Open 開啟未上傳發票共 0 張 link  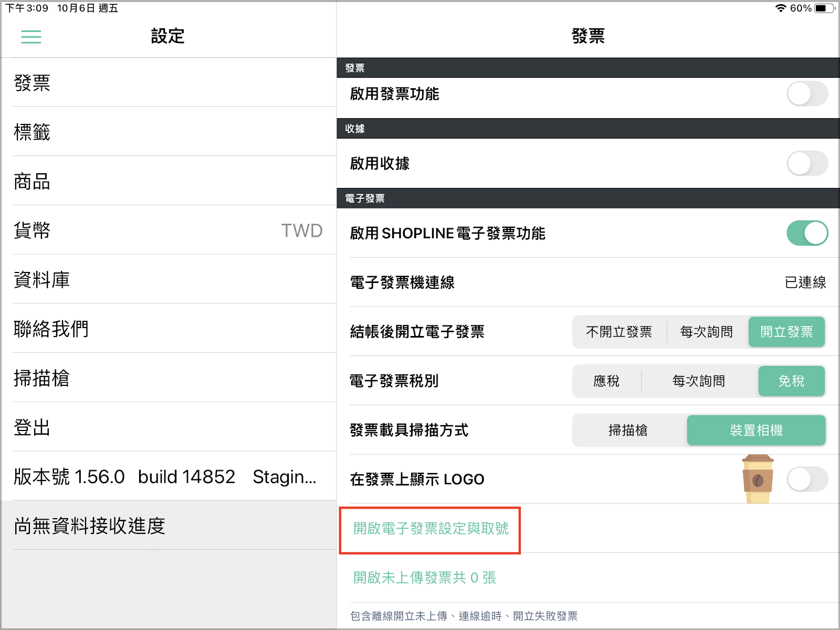424,578
